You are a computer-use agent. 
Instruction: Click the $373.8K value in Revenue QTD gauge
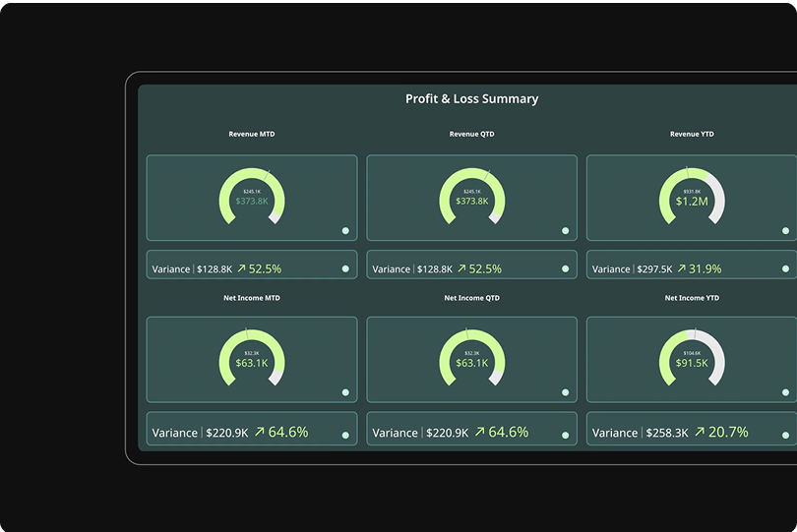(x=471, y=202)
